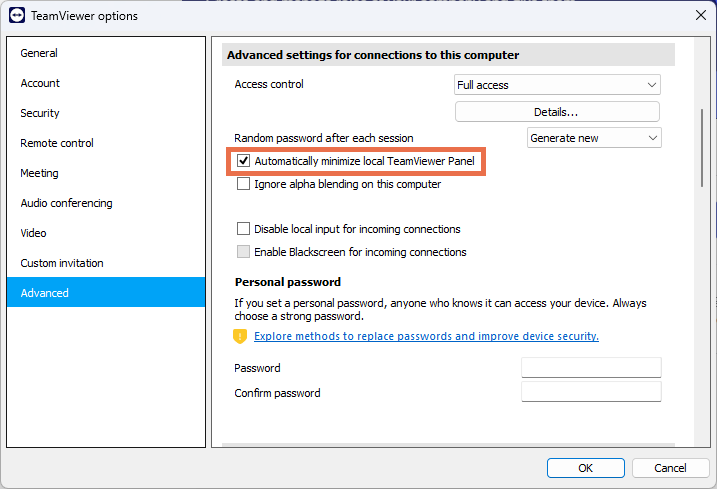Switch to the Security section
The height and width of the screenshot is (489, 717).
[40, 113]
